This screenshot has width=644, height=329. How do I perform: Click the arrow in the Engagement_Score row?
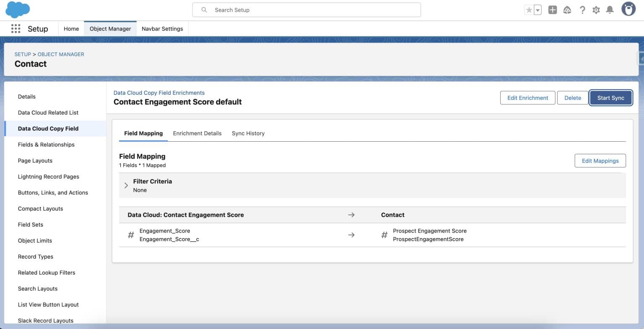click(351, 235)
